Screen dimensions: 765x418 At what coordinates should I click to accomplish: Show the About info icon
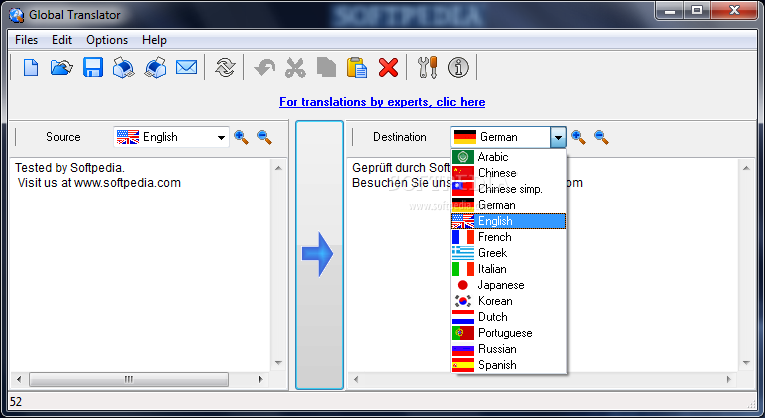pyautogui.click(x=458, y=67)
